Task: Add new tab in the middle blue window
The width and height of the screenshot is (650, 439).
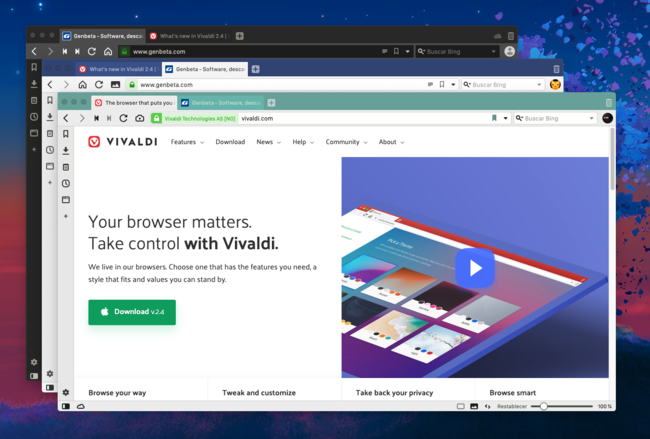Action: [x=255, y=69]
